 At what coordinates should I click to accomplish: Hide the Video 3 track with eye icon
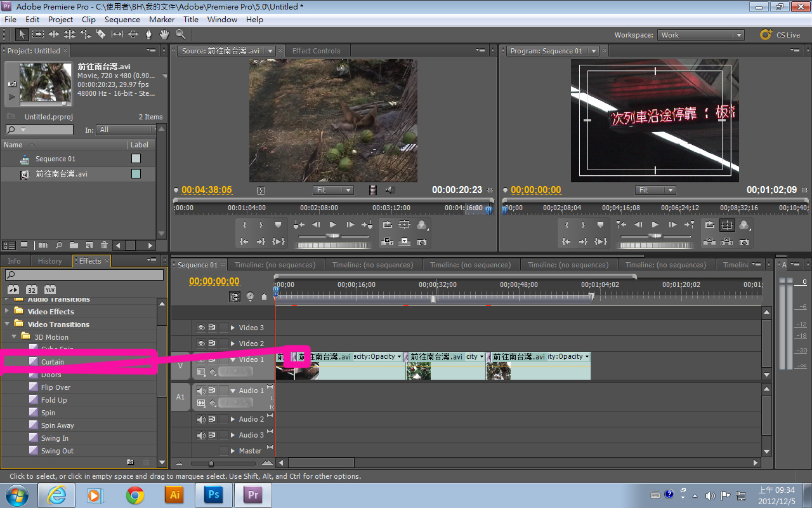[201, 328]
